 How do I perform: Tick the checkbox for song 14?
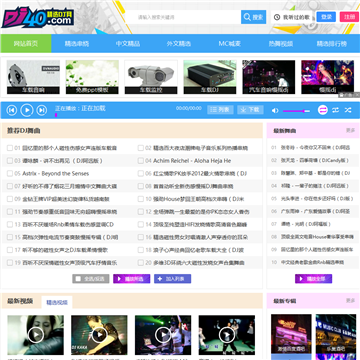coord(141,224)
